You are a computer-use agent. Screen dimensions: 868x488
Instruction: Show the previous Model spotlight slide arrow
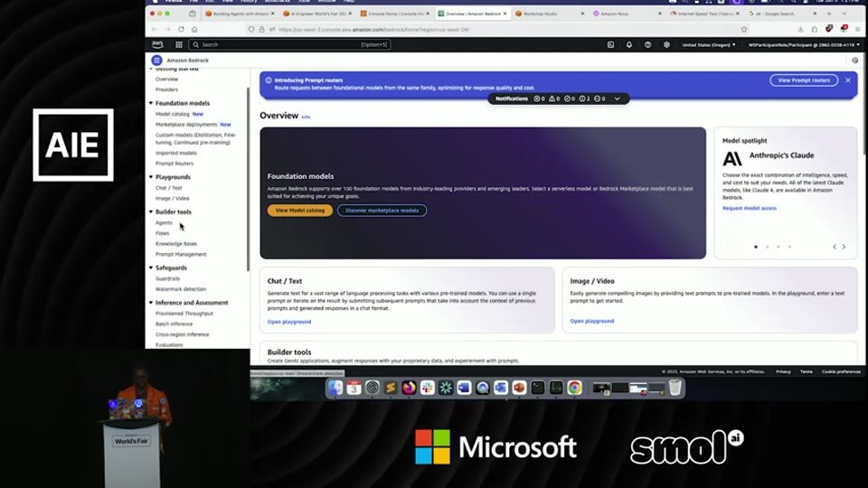point(835,247)
